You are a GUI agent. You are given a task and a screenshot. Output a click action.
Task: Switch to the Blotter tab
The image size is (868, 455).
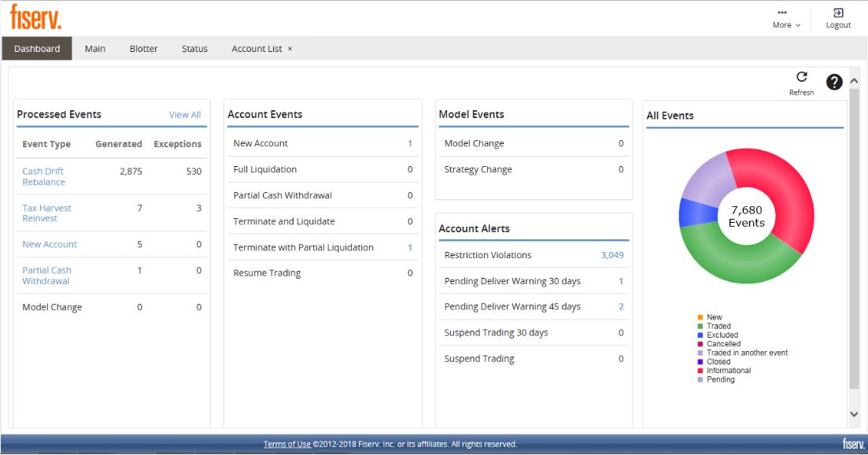coord(143,49)
